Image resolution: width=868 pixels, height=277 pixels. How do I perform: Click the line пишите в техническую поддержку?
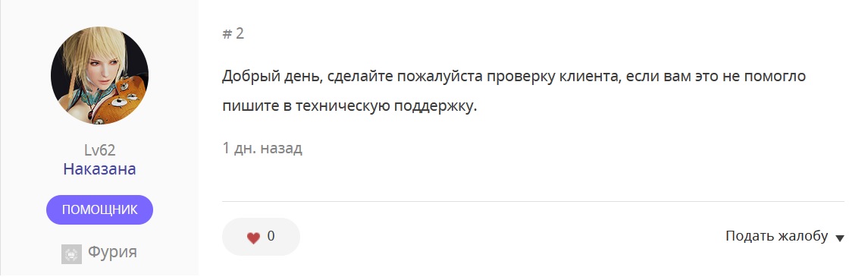349,106
